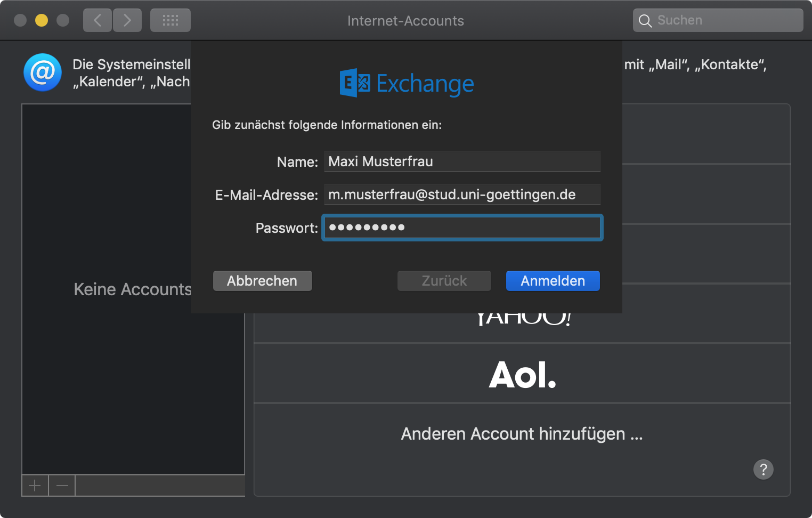Cancel the dialog with Abbrechen
Screen dimensions: 812x518
(263, 281)
